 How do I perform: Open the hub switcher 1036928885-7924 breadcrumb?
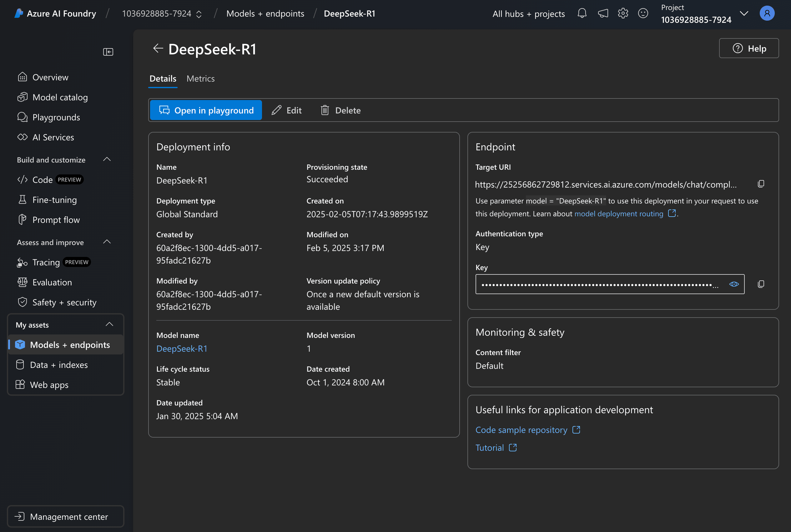pos(162,13)
